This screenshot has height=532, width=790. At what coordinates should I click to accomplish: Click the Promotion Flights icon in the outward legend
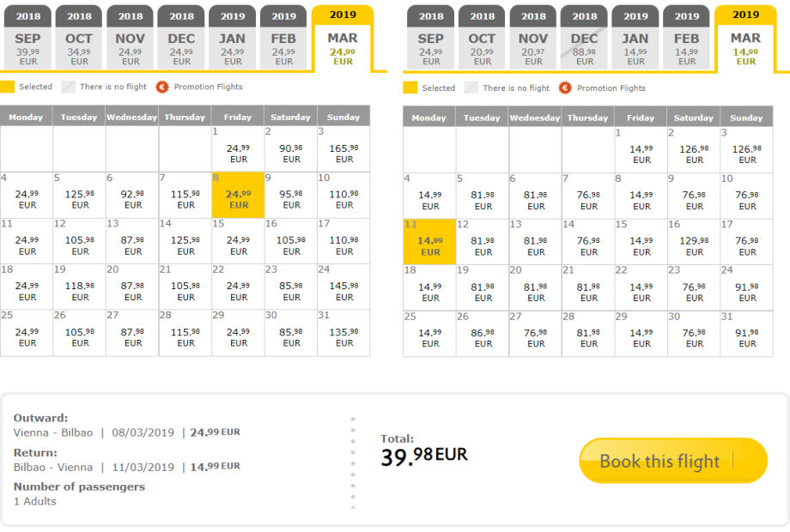coord(161,87)
